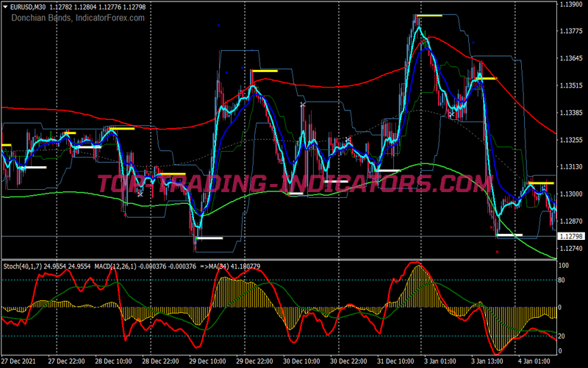Click the 1.13255 price axis label
The height and width of the screenshot is (368, 588).
click(570, 140)
